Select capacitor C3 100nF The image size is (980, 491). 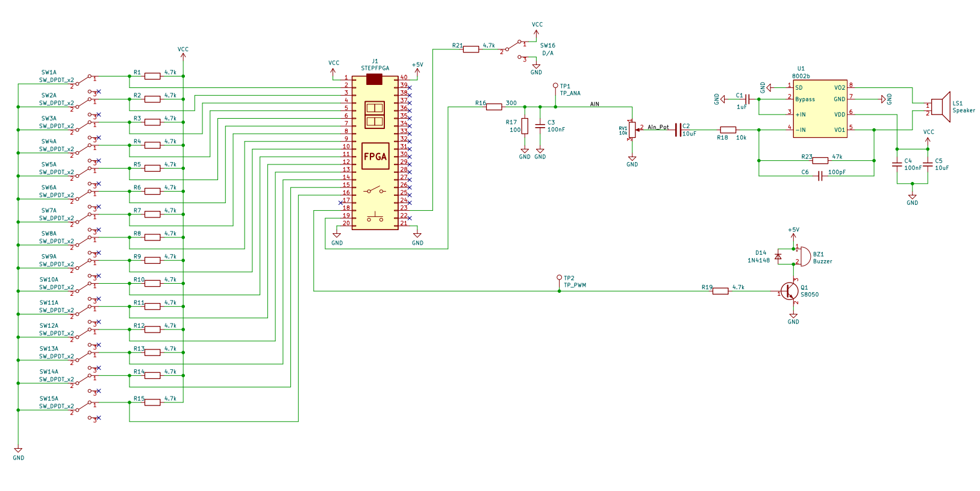click(540, 127)
